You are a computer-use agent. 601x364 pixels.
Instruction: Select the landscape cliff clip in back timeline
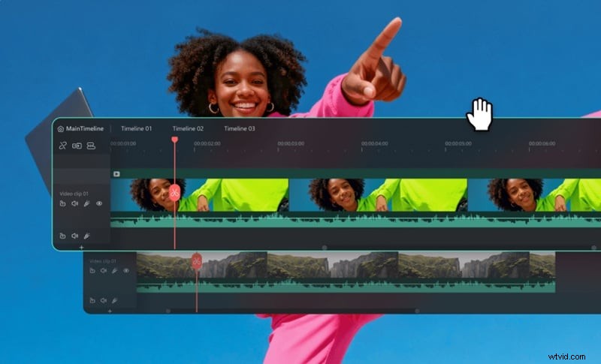click(x=346, y=264)
